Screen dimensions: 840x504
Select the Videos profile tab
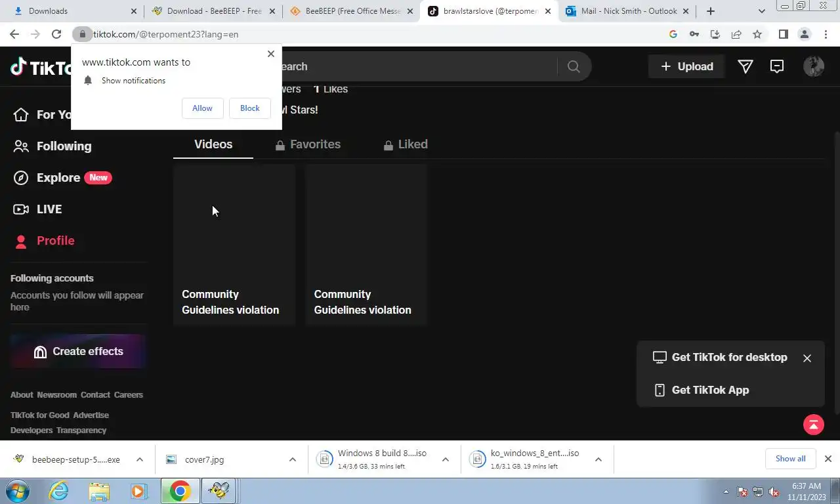213,144
